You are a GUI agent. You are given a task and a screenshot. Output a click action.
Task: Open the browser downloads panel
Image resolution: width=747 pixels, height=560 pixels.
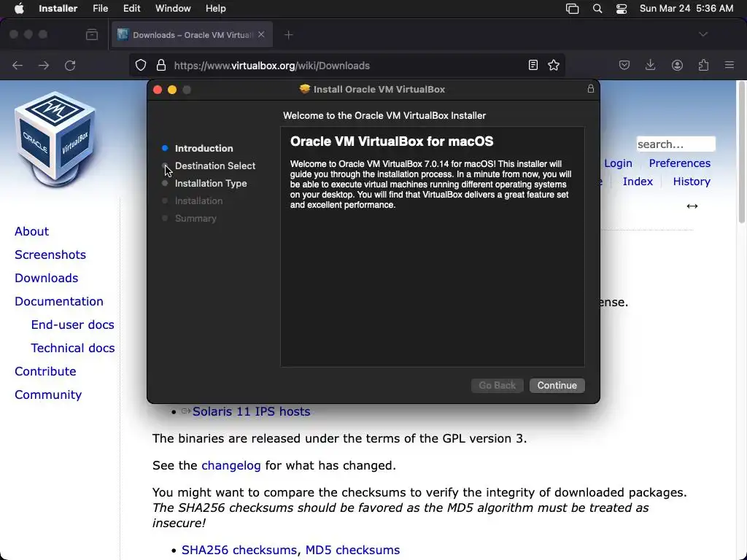click(x=650, y=65)
